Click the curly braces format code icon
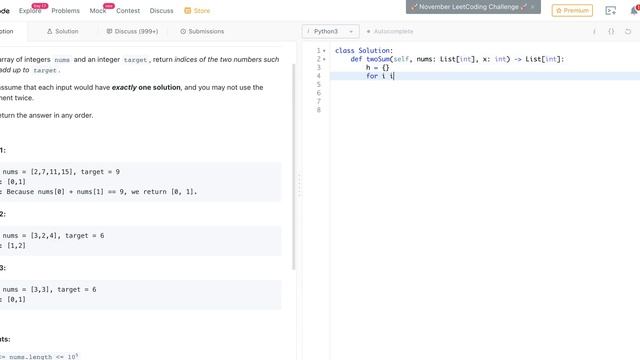Viewport: 640px width, 360px height. (x=611, y=31)
